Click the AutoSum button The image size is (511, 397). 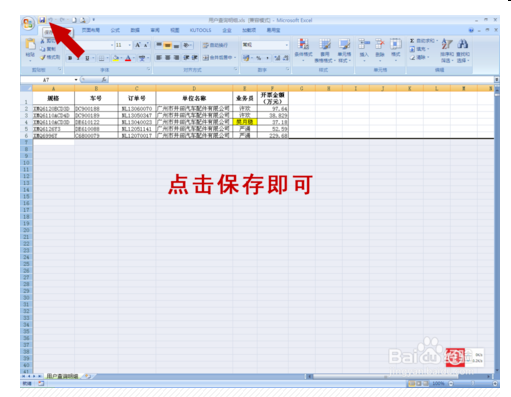coord(423,41)
